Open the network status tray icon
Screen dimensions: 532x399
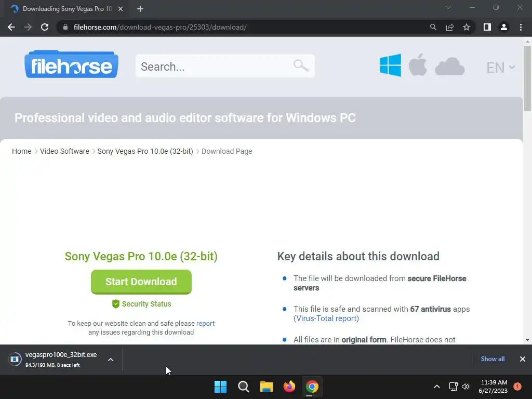[x=453, y=387]
